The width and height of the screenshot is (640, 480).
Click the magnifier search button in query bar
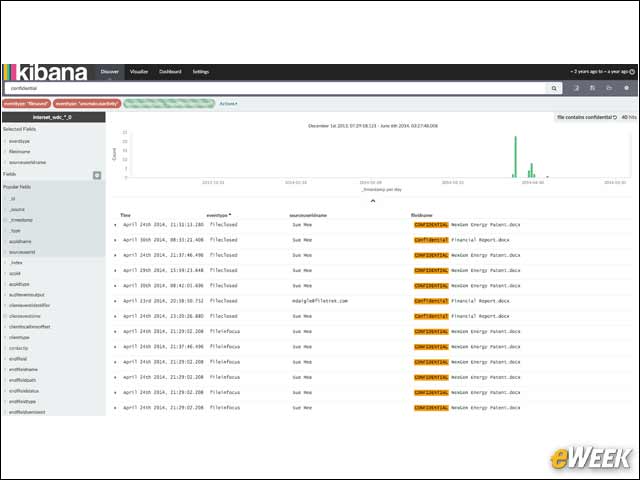pyautogui.click(x=553, y=88)
